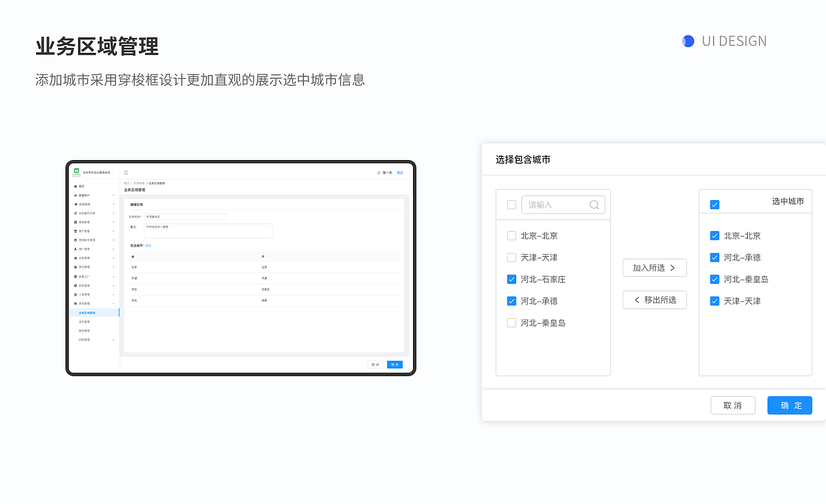Viewport: 826px width, 504px height.
Task: Click the magnifier search icon in the city dialog
Action: (x=594, y=204)
